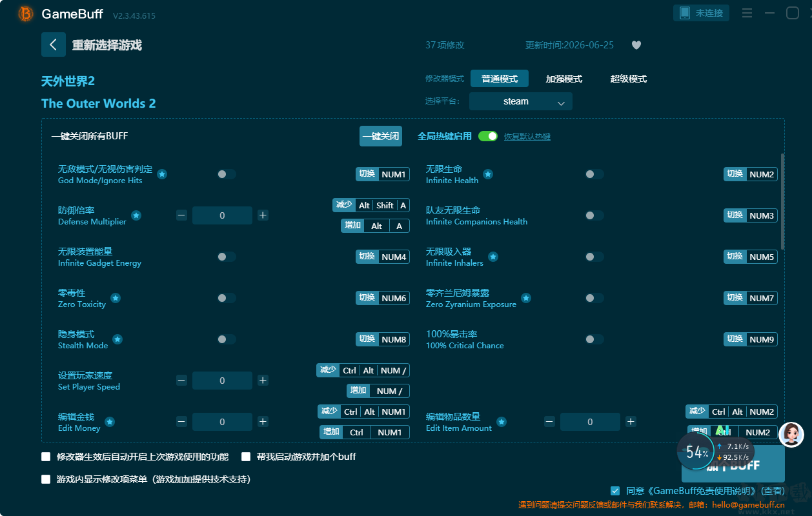Viewport: 812px width, 516px height.
Task: Click the 'The Outer Worlds 2' title text
Action: [99, 103]
